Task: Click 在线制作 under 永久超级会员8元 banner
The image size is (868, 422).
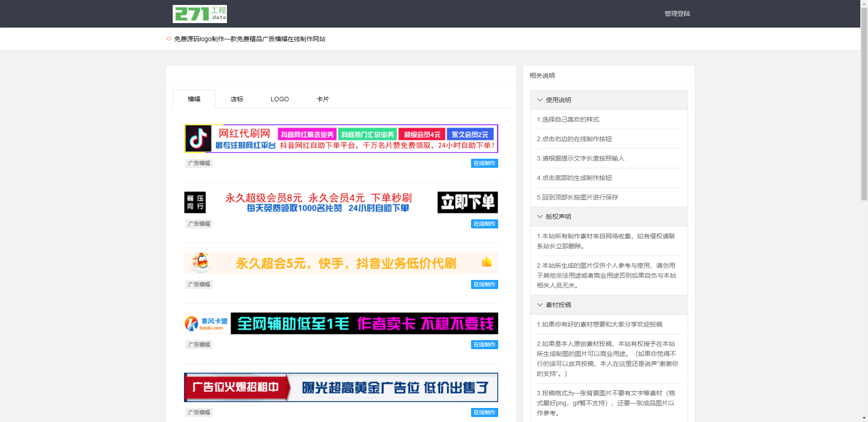Action: click(484, 224)
